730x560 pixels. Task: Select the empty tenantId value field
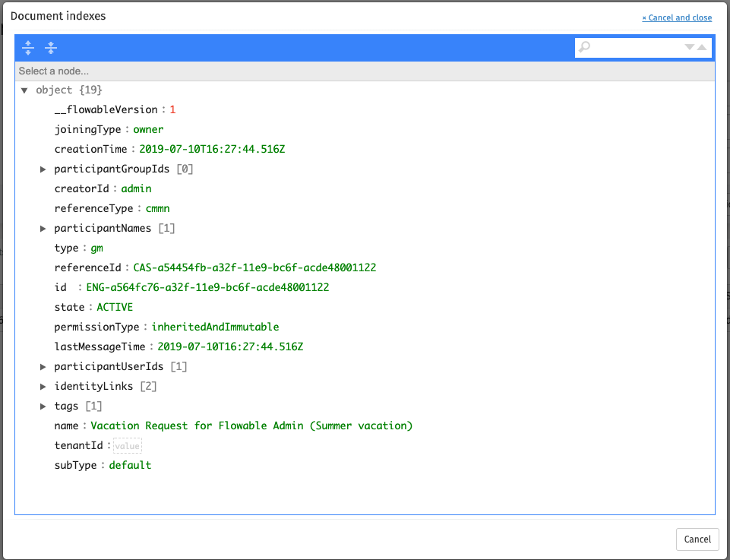127,446
